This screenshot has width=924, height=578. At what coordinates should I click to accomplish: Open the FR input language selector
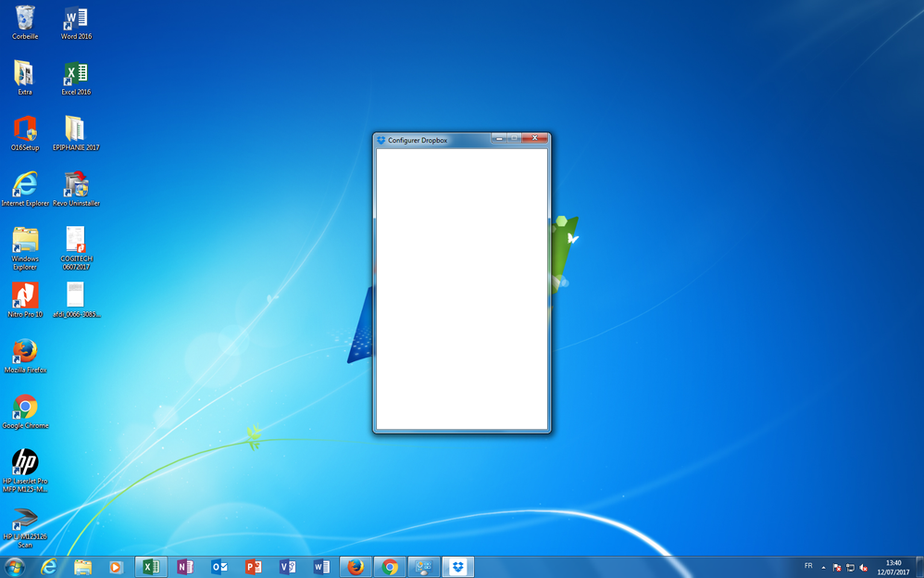coord(808,567)
